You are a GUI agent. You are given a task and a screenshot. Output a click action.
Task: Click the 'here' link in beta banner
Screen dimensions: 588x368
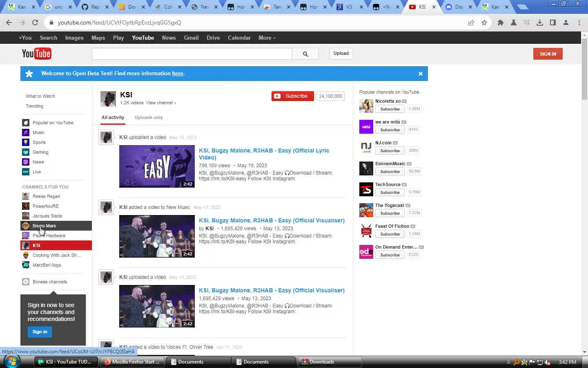coord(178,74)
